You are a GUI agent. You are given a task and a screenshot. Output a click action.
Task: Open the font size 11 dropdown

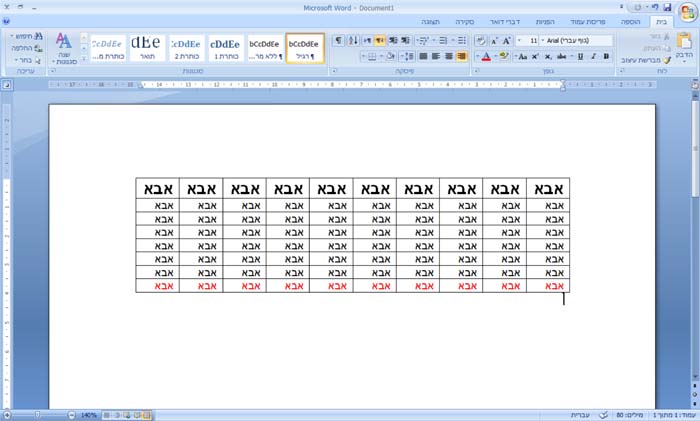pos(519,41)
